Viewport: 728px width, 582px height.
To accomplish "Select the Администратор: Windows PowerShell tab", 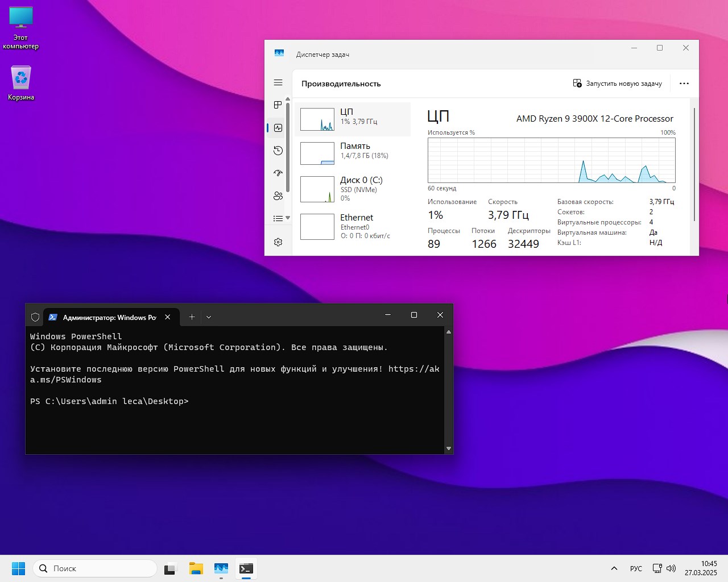I will [x=108, y=317].
